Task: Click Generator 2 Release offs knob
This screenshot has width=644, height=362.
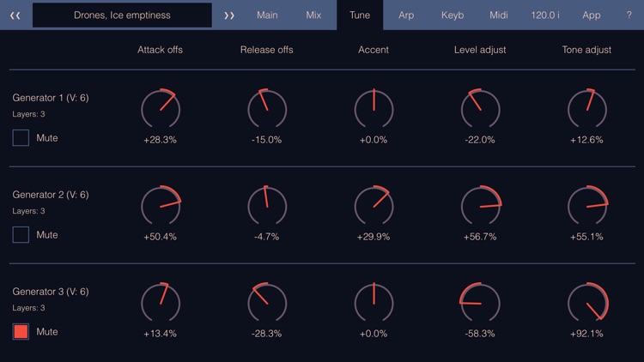Action: pos(267,206)
